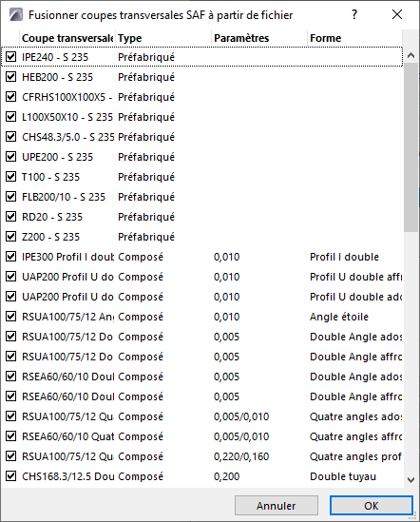Toggle the CFRHS100X100X5 row checkbox
The width and height of the screenshot is (420, 522).
11,97
